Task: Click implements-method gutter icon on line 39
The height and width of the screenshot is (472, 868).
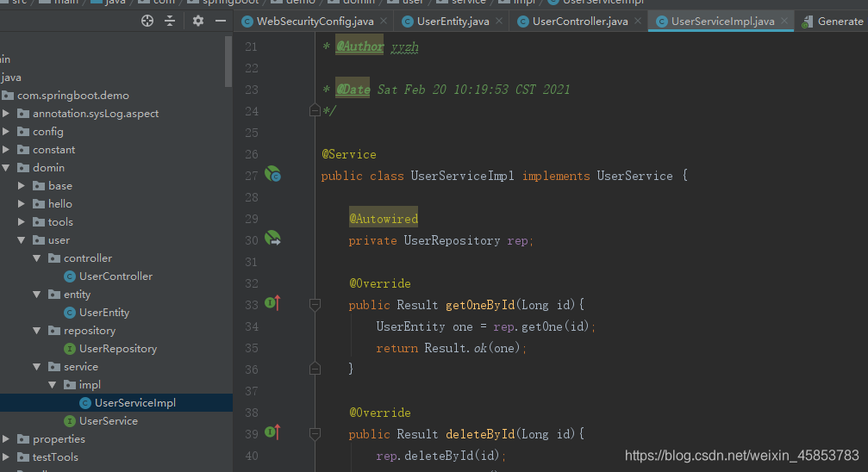Action: click(272, 432)
